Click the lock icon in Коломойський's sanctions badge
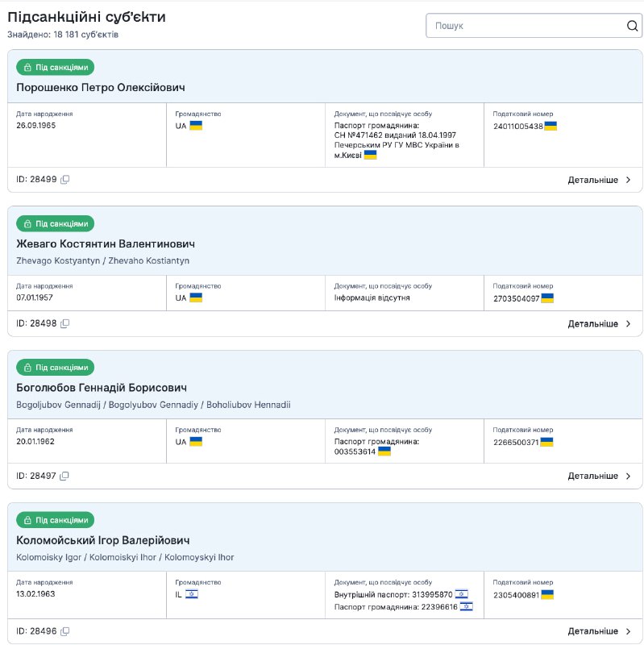 point(28,520)
